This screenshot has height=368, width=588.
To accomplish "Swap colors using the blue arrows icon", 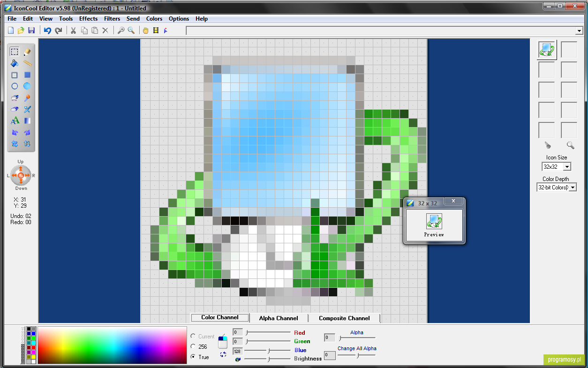I will click(x=223, y=355).
